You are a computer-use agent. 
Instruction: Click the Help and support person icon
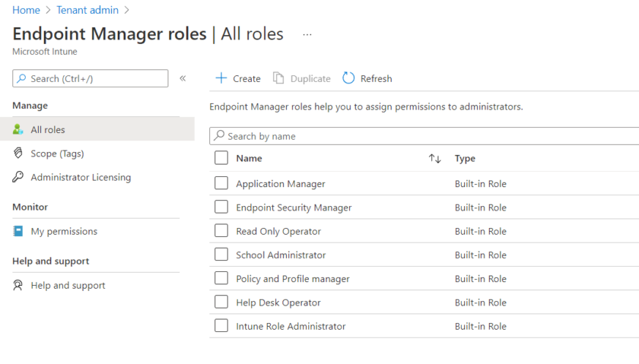(x=17, y=285)
